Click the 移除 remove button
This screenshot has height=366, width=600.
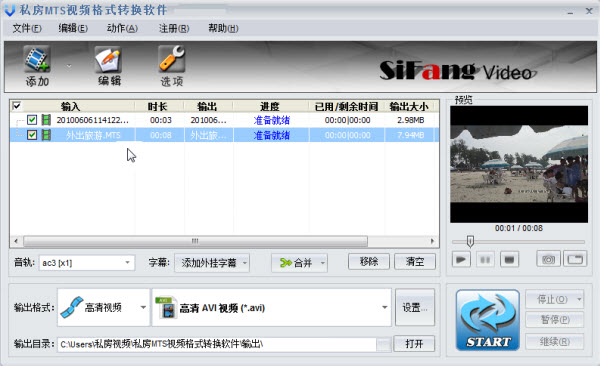coord(369,261)
